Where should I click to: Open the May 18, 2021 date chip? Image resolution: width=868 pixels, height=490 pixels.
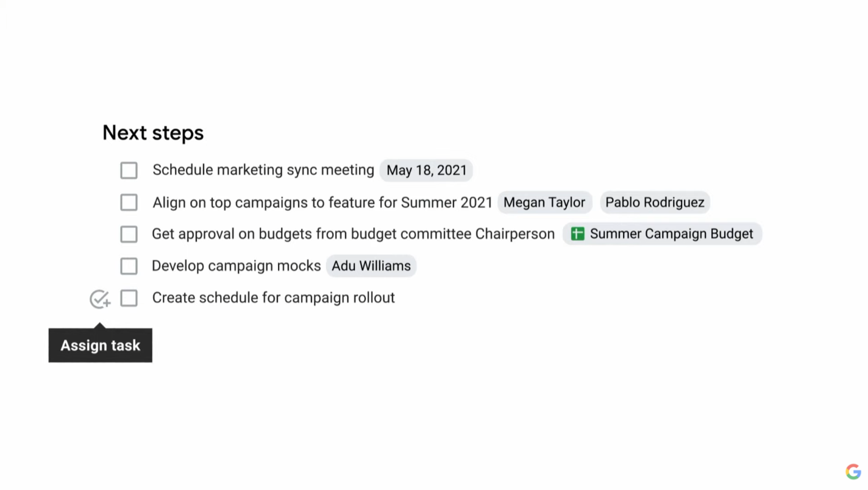click(426, 171)
